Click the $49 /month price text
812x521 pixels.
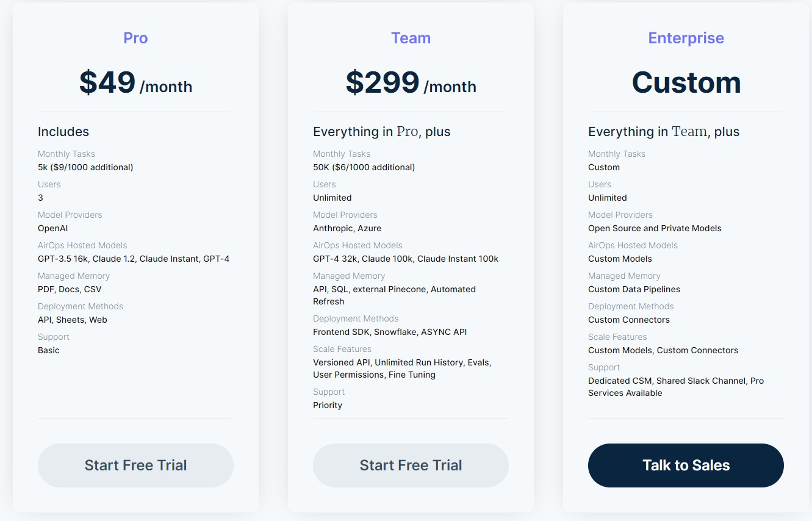(x=135, y=82)
